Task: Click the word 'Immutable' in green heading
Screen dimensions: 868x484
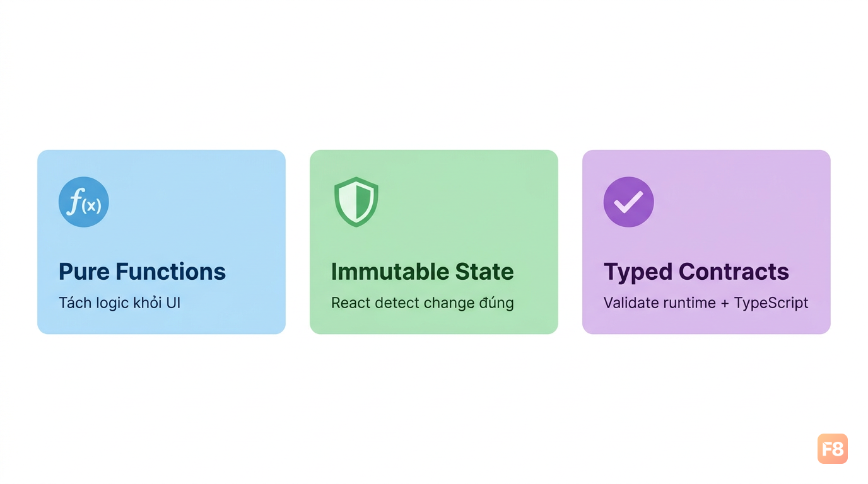Action: [x=381, y=272]
